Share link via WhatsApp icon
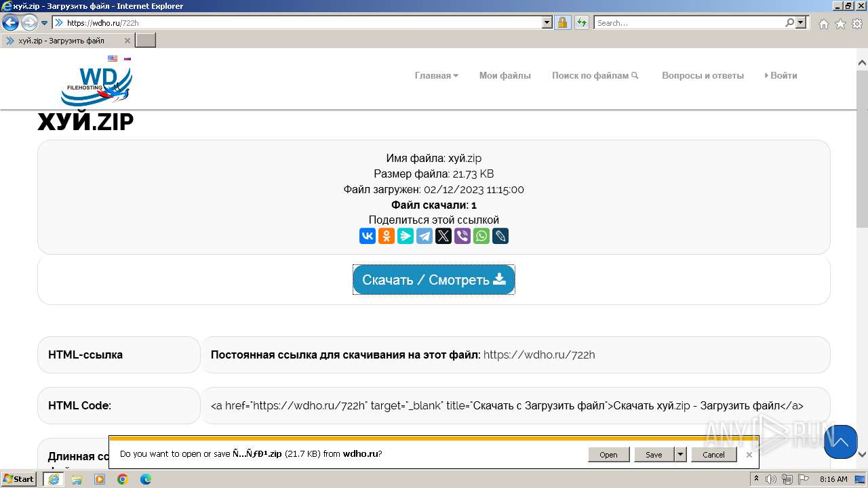This screenshot has height=488, width=868. point(481,236)
